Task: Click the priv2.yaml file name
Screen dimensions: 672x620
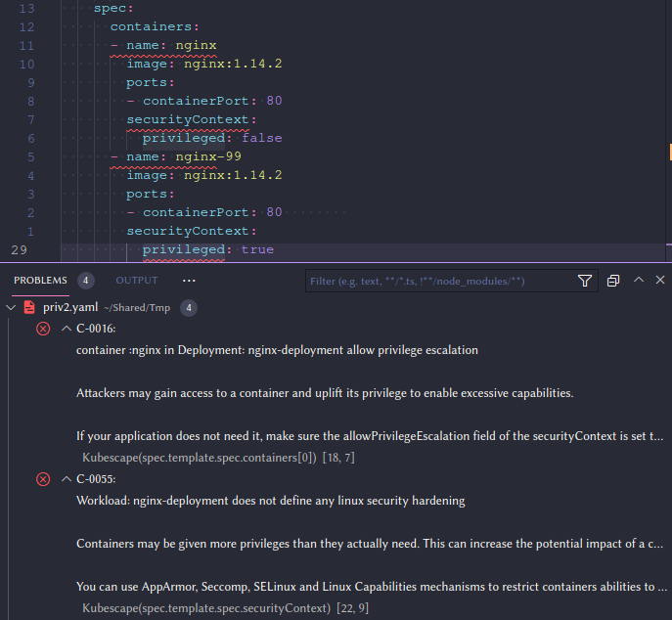Action: pyautogui.click(x=70, y=308)
